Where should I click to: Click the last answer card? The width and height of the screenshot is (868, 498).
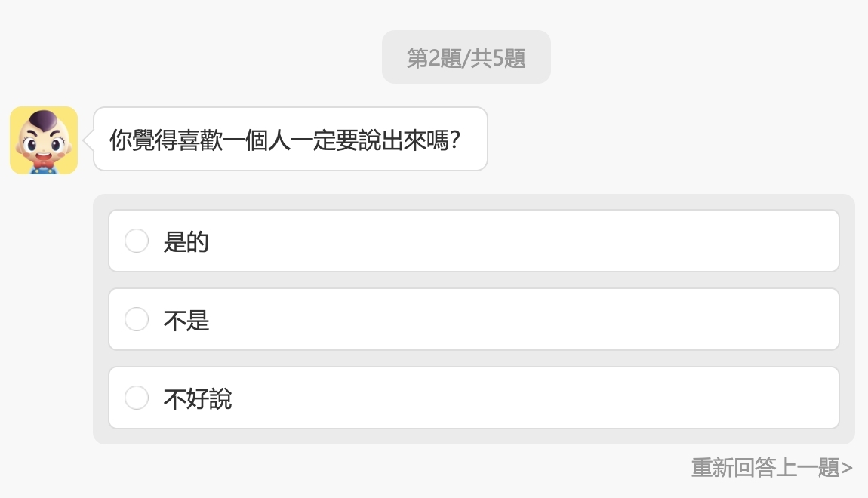click(474, 397)
